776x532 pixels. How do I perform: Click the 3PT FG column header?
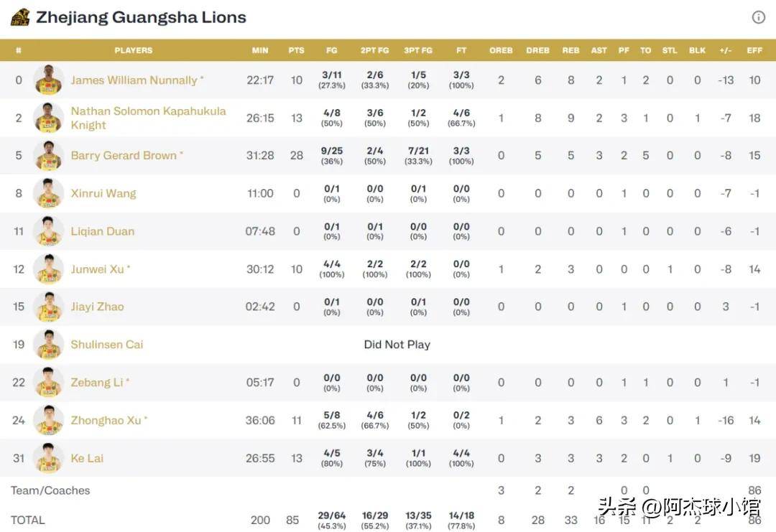coord(418,50)
